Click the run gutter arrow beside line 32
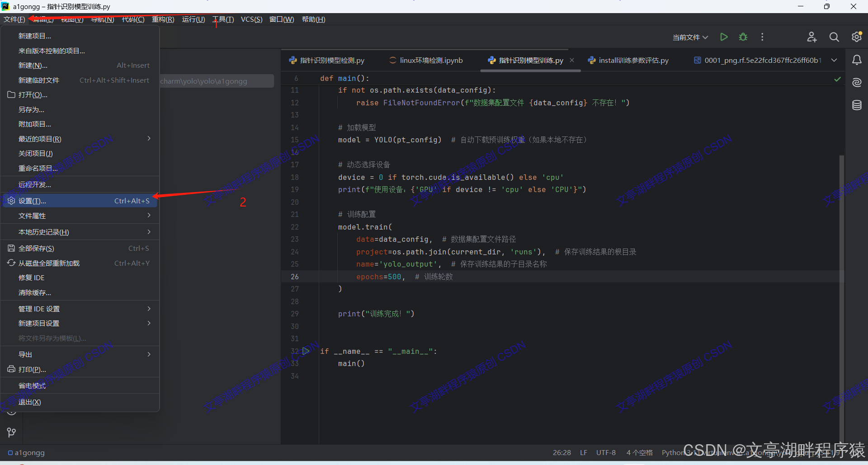 coord(306,351)
